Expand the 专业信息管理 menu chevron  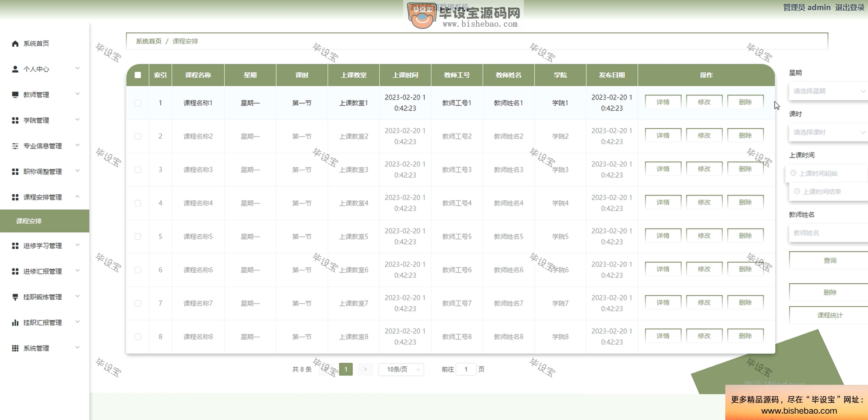[77, 145]
